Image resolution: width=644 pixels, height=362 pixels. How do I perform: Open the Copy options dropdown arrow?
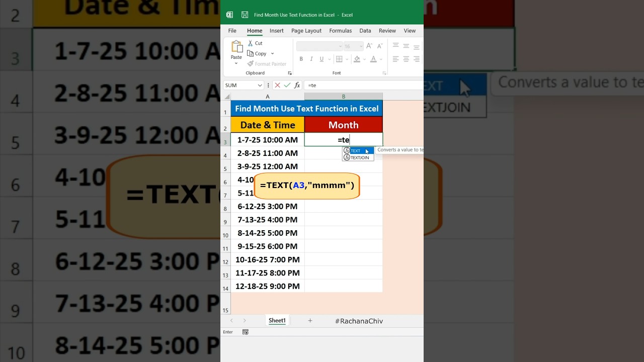tap(272, 54)
